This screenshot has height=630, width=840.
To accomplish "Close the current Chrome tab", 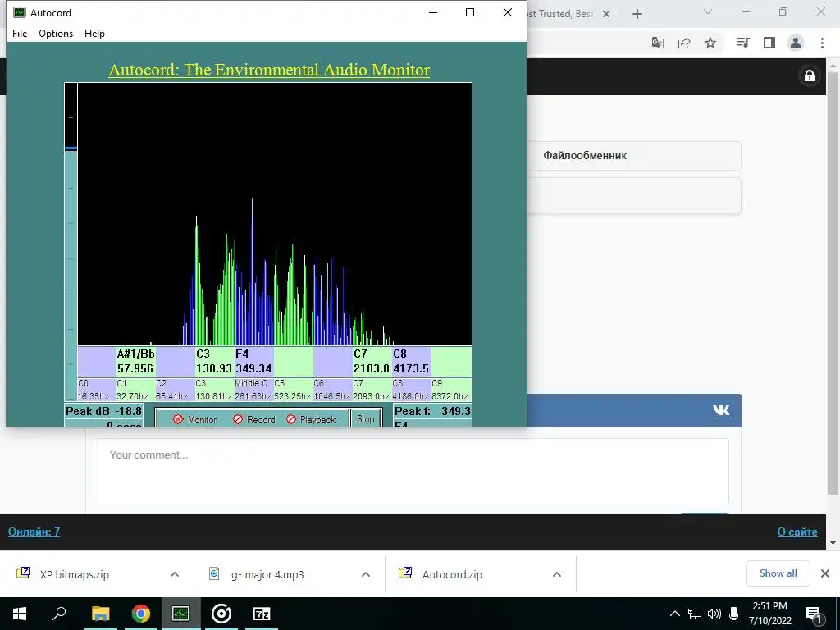I will click(606, 14).
